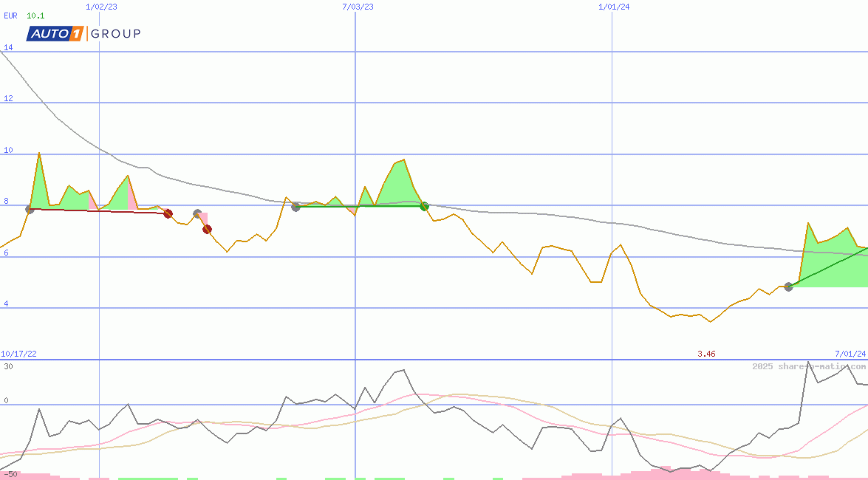Viewport: 868px width, 480px height.
Task: Click the -50 oscillator axis label
Action: coord(10,474)
